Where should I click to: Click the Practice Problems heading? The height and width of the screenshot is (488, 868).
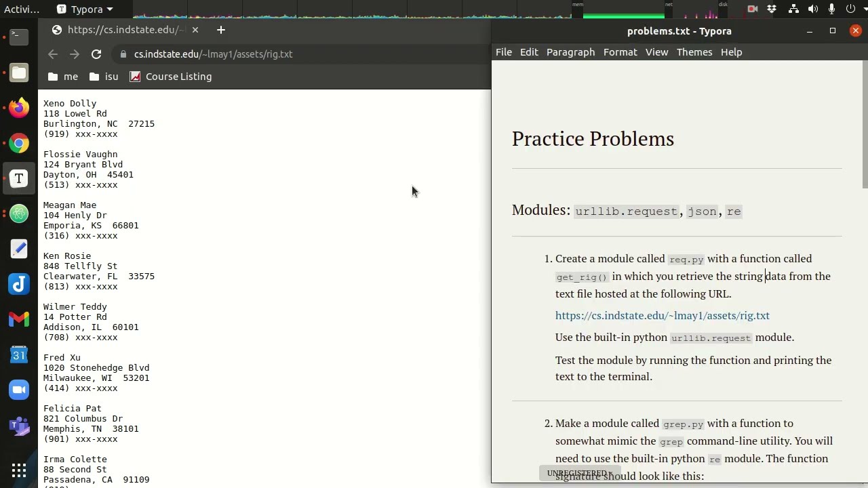(x=593, y=139)
